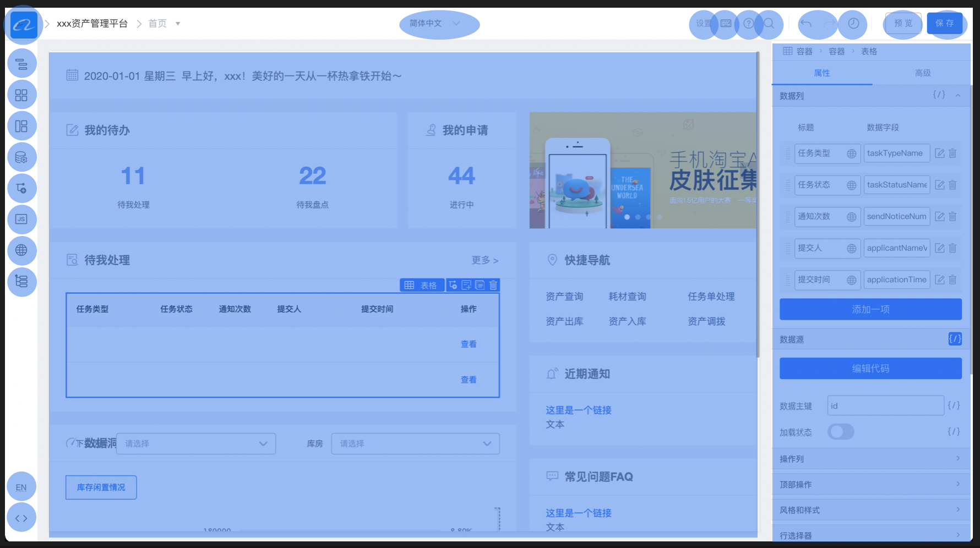
Task: Toggle the 加载状态 switch
Action: 841,432
